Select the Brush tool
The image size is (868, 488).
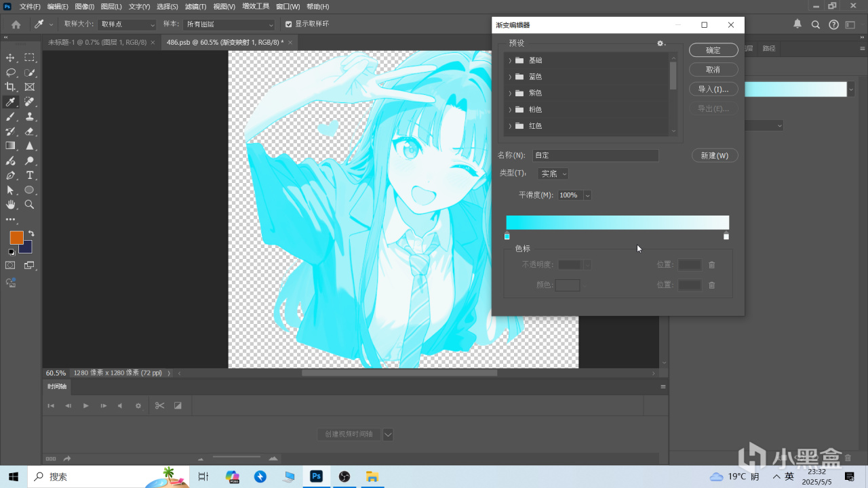[10, 117]
